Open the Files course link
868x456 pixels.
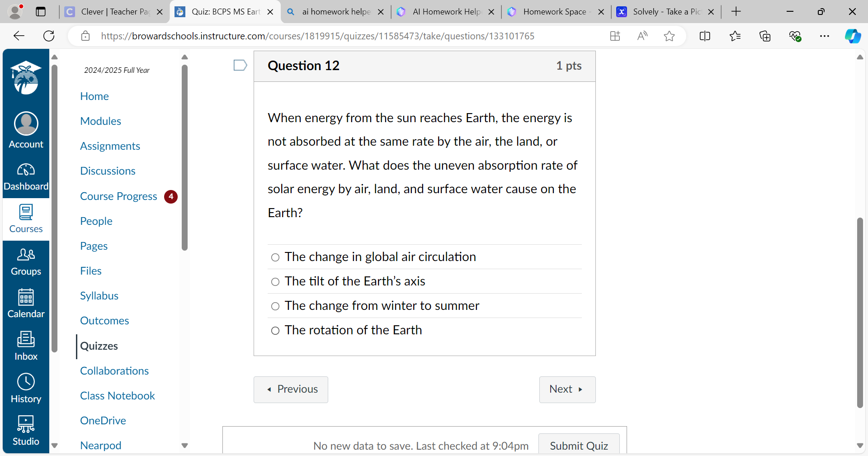pos(91,271)
